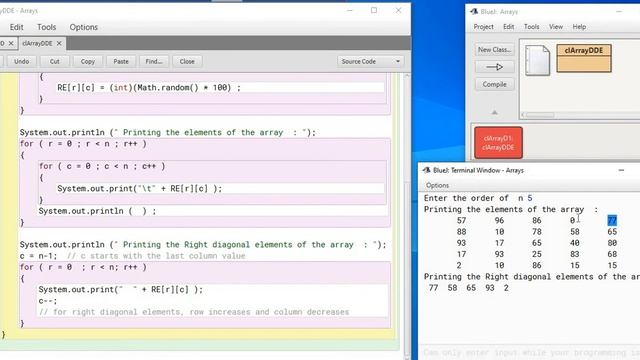The image size is (640, 360).
Task: Open the Options menu in Terminal Window
Action: pos(437,185)
